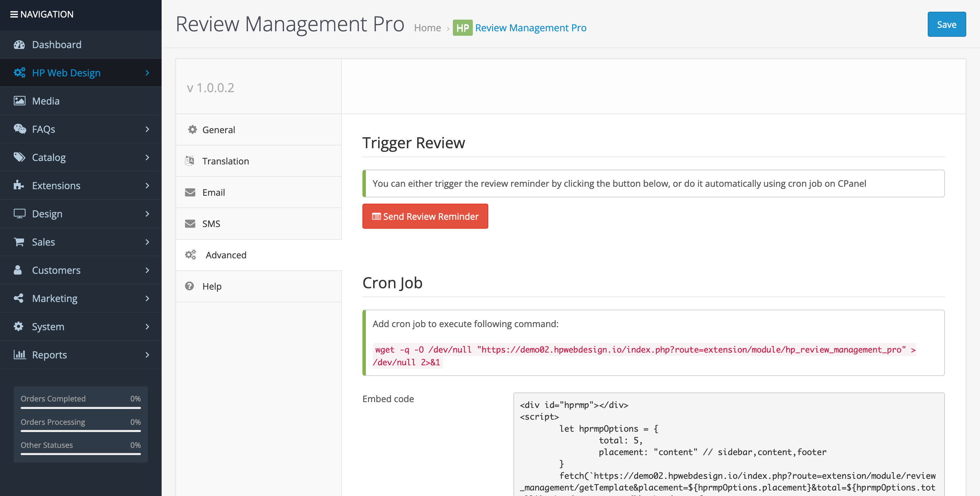Switch to the Translation tab
This screenshot has width=980, height=496.
click(x=226, y=161)
